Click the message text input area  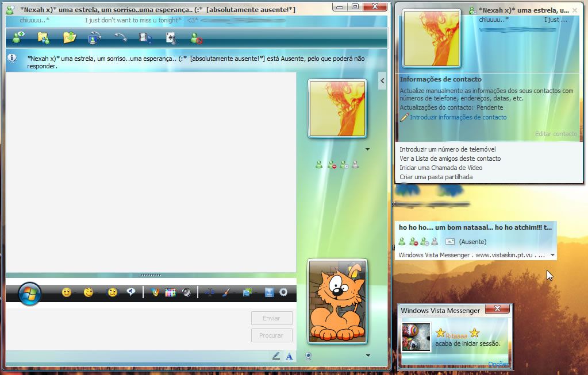point(128,329)
